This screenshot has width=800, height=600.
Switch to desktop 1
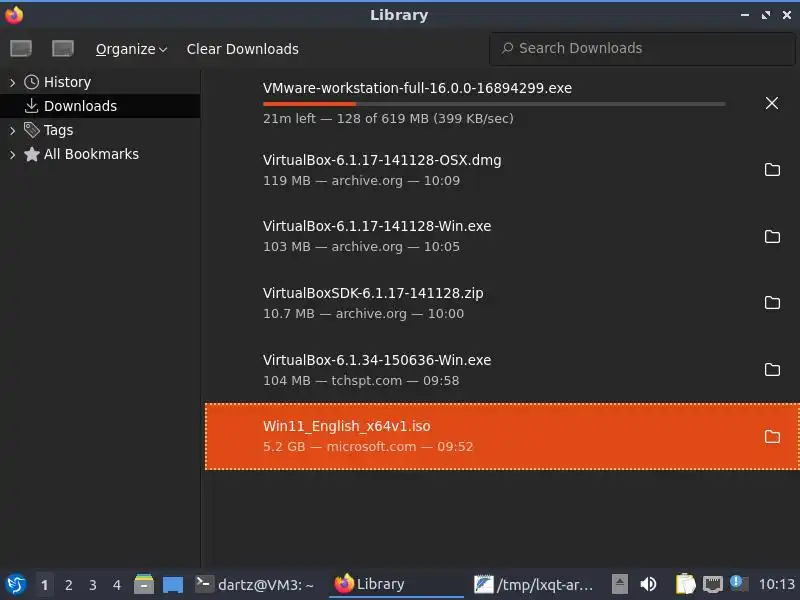[x=44, y=585]
